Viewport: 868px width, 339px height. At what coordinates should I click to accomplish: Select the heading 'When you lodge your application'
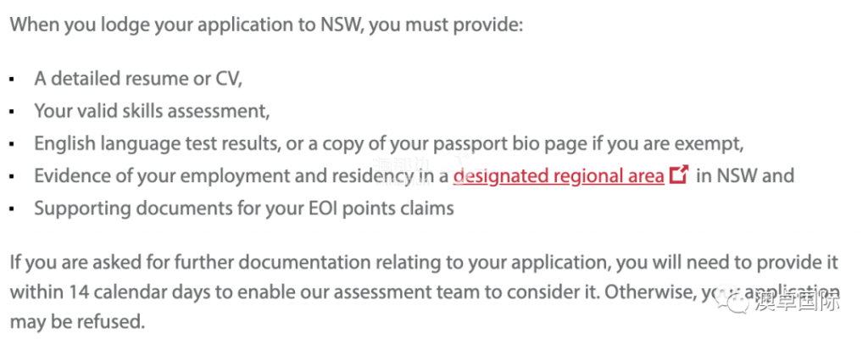point(265,26)
